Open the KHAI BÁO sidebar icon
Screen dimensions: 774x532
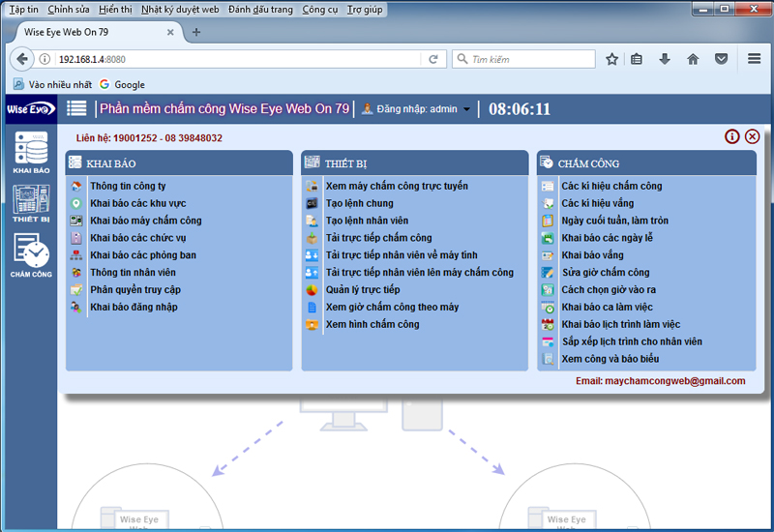(31, 152)
